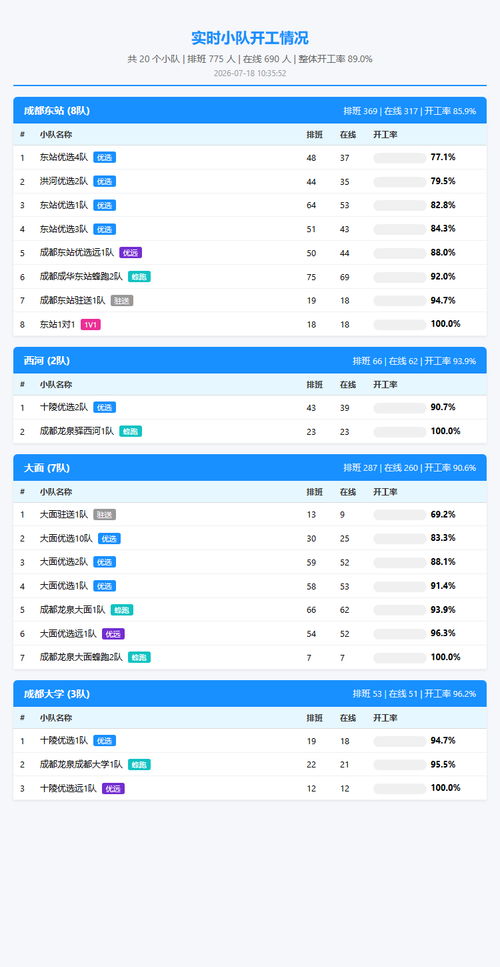Open the 成都龙泉成都大学1队 team row
The width and height of the screenshot is (500, 967).
point(250,765)
